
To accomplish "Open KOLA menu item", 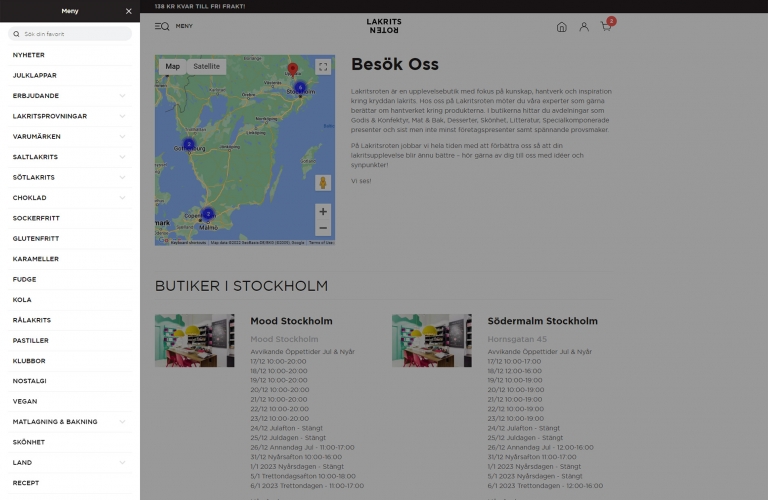I will (70, 300).
